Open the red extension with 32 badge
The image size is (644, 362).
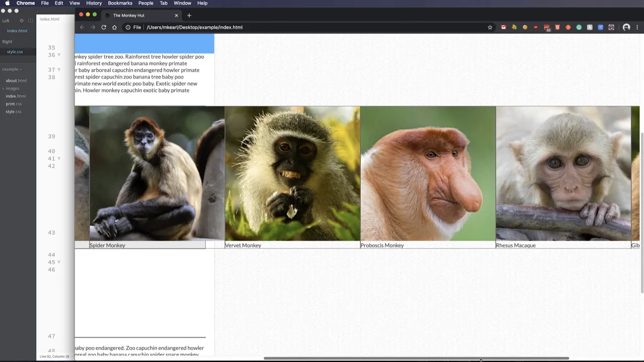click(547, 28)
